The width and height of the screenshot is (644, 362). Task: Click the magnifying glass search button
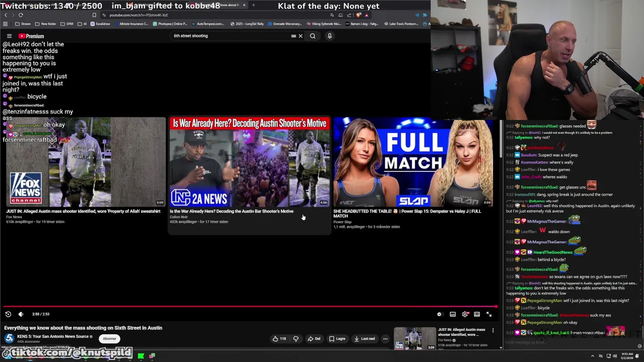[x=312, y=36]
